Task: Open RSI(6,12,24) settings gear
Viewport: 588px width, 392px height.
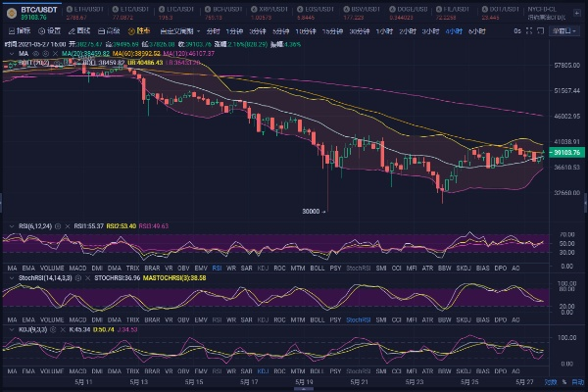Action: [58, 226]
